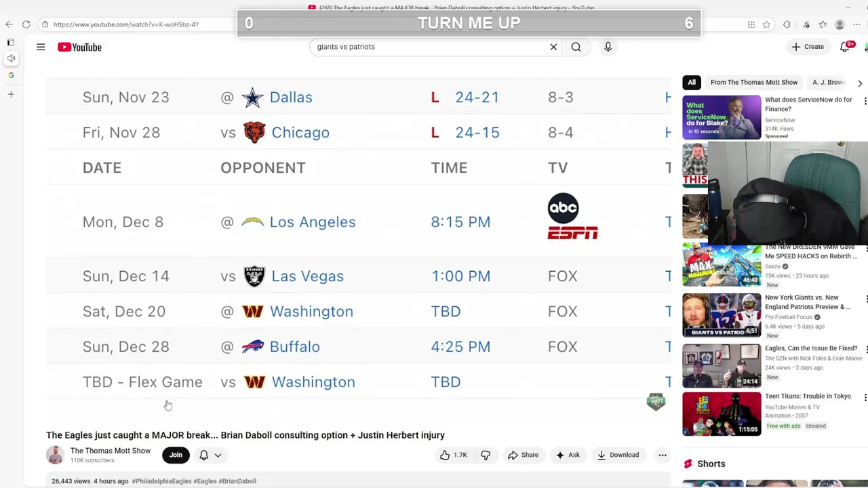This screenshot has width=868, height=488.
Task: Run search with the magnifier icon
Action: tap(576, 47)
